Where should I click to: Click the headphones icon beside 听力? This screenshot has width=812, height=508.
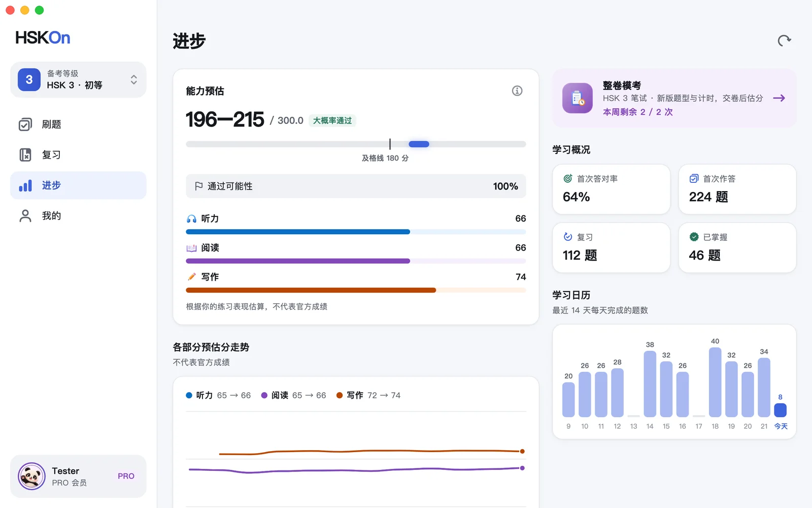(191, 219)
